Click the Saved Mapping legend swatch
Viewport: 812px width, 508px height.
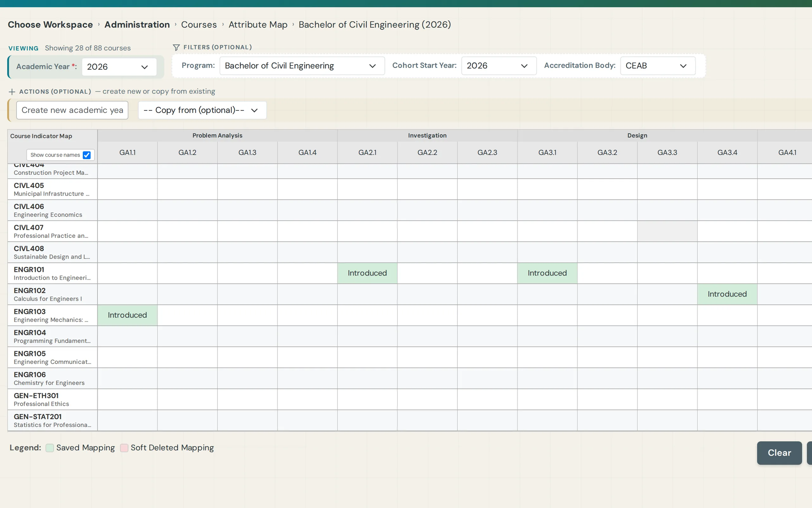[x=50, y=448]
